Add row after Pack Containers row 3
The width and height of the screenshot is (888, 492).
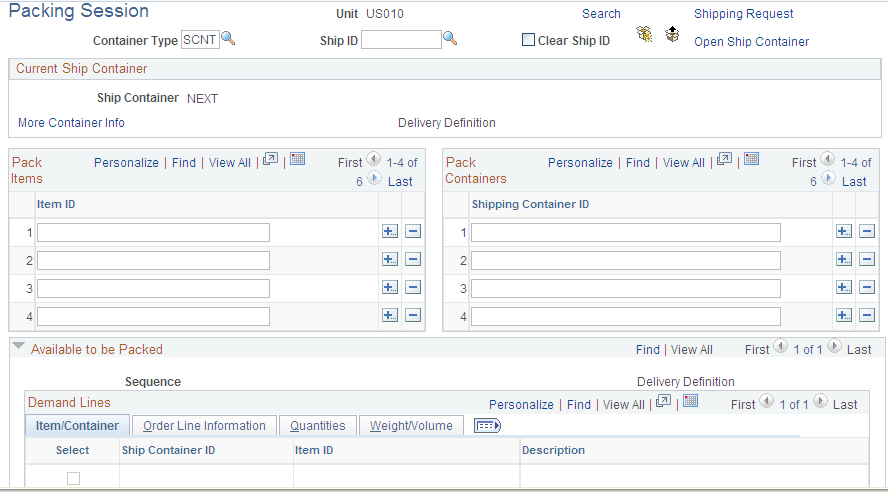(x=844, y=287)
